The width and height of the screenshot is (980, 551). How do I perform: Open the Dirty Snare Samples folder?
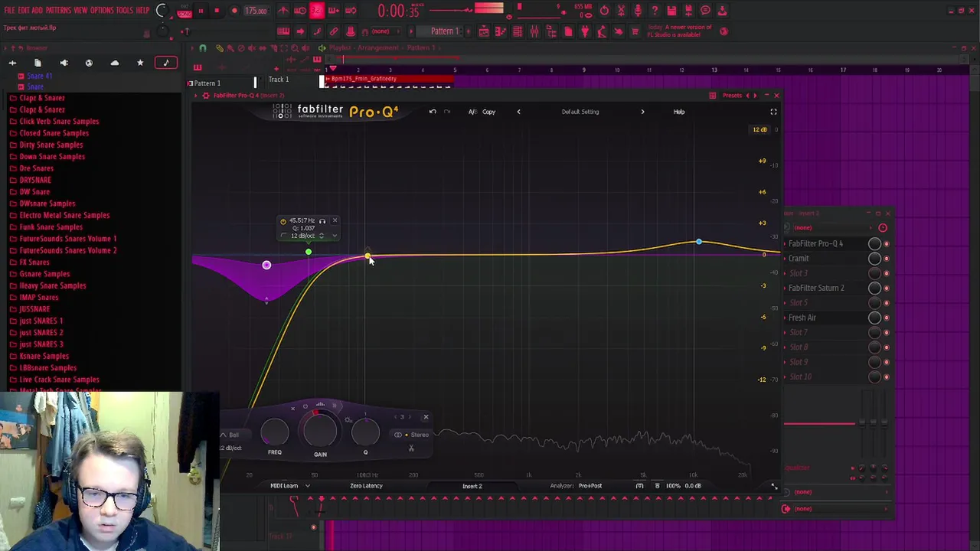point(51,145)
